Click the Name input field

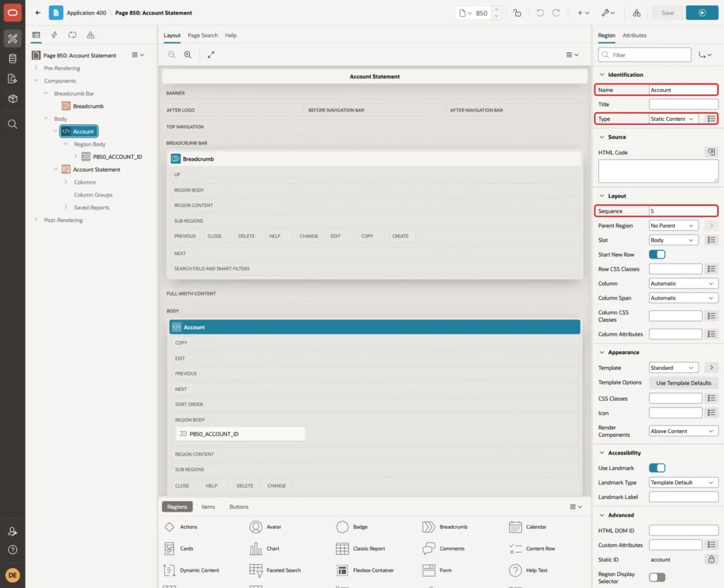coord(683,90)
